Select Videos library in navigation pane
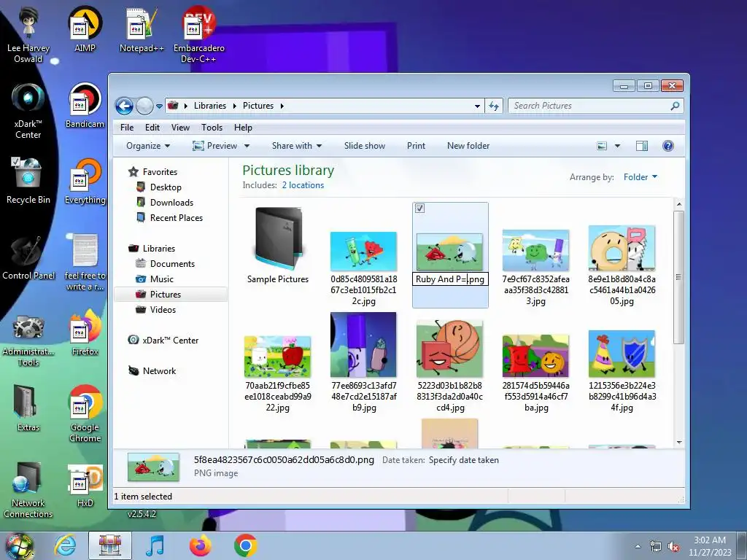The width and height of the screenshot is (747, 560). pos(163,309)
